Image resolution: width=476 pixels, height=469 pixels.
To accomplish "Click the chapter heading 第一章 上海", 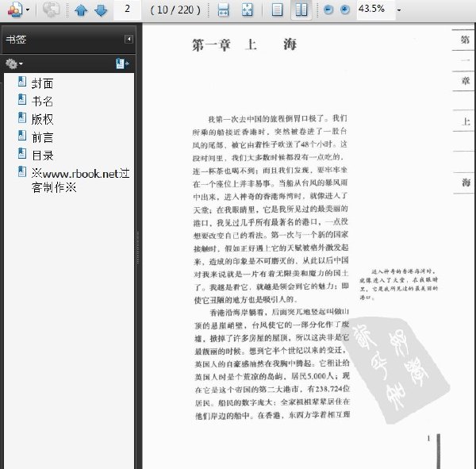I will 244,45.
